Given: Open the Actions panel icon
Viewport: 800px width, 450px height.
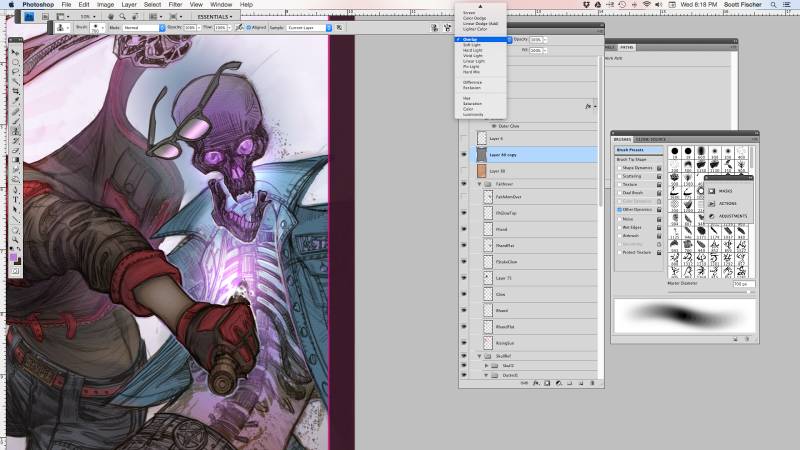Looking at the screenshot, I should click(x=711, y=202).
